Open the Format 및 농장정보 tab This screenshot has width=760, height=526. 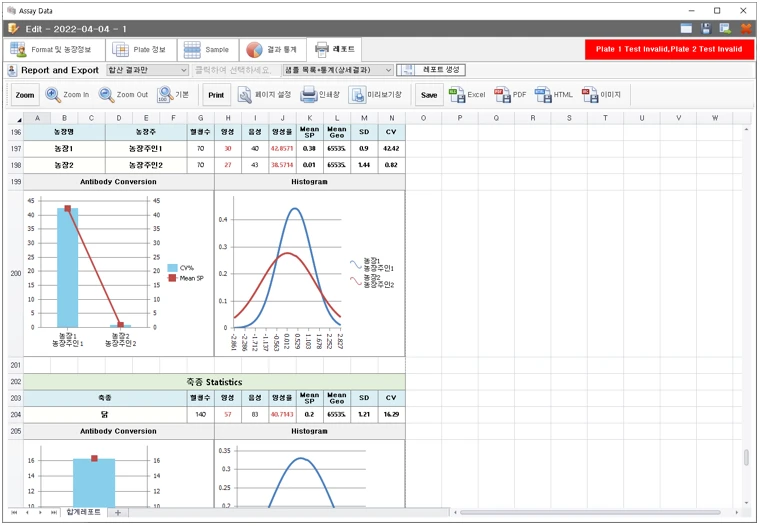[53, 49]
